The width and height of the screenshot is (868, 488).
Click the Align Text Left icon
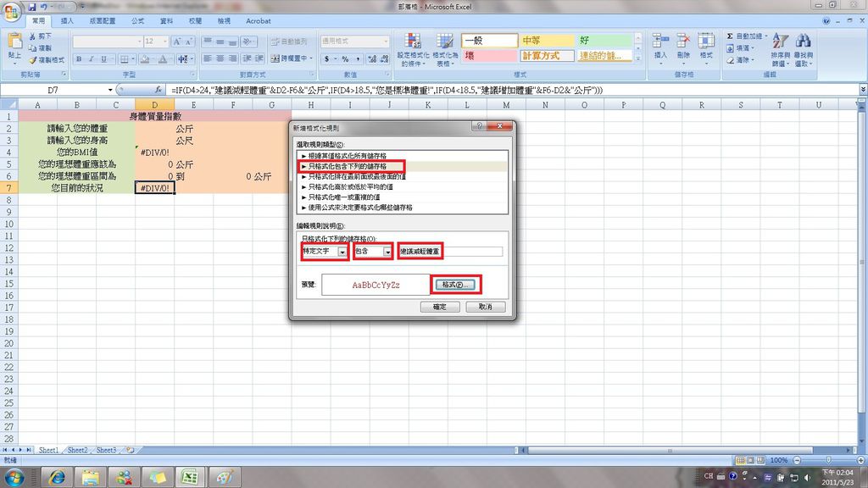pyautogui.click(x=208, y=58)
